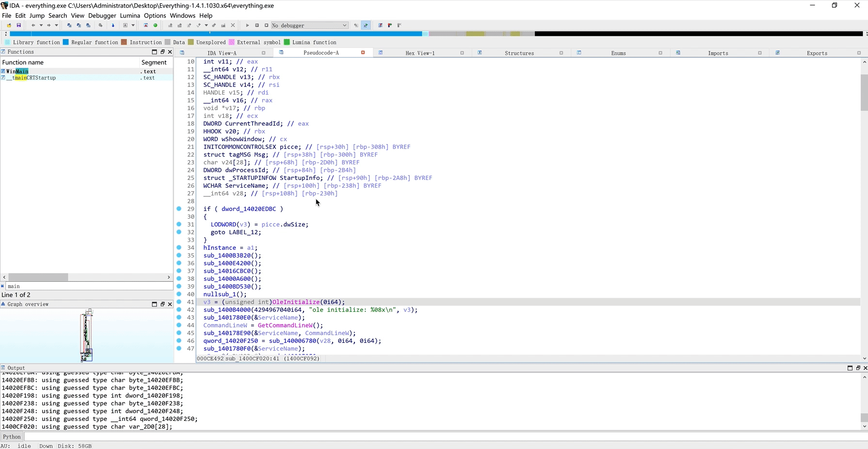Toggle breakpoint dot on line 29

[179, 209]
